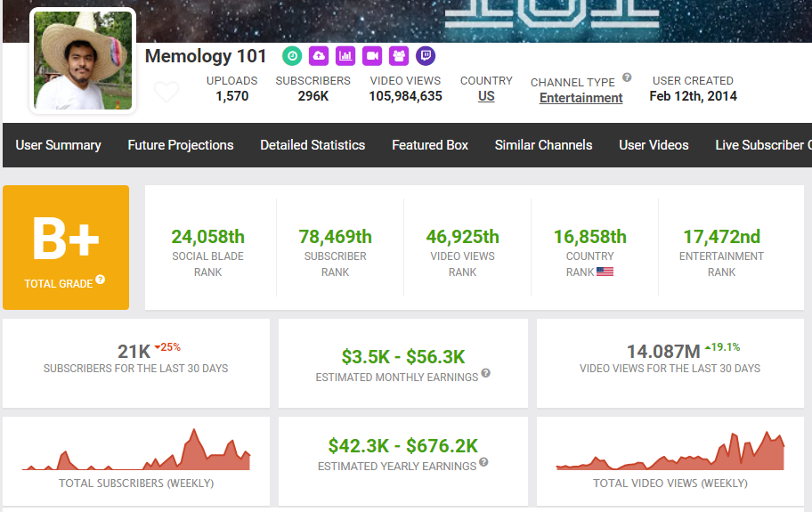Click the B+ total grade box
The width and height of the screenshot is (812, 512).
(x=66, y=248)
